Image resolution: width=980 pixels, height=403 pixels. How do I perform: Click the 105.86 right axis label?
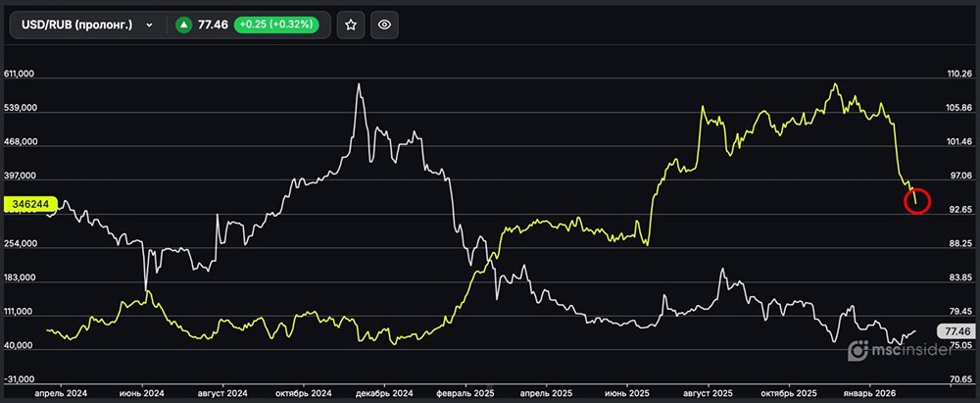959,108
